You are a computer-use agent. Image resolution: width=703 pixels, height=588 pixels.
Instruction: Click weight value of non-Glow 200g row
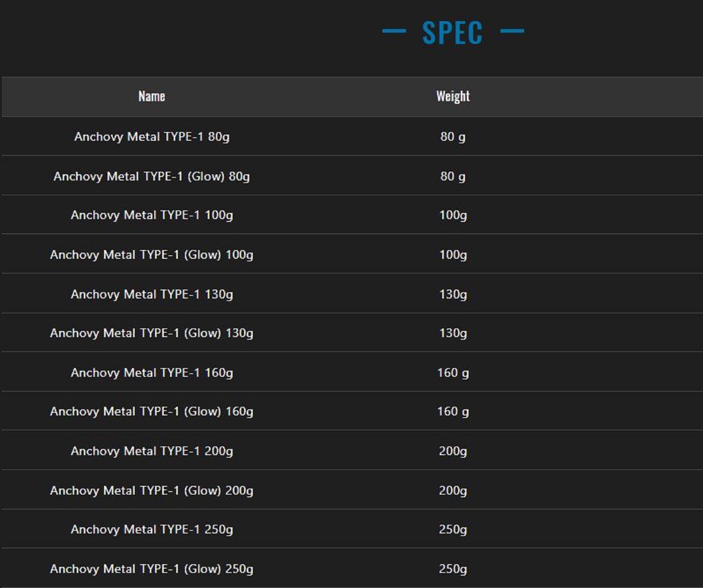tap(453, 451)
